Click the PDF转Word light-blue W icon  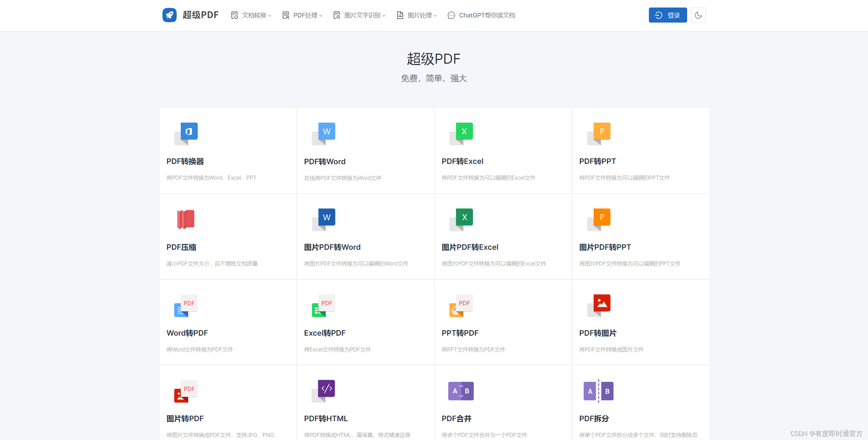pyautogui.click(x=323, y=133)
